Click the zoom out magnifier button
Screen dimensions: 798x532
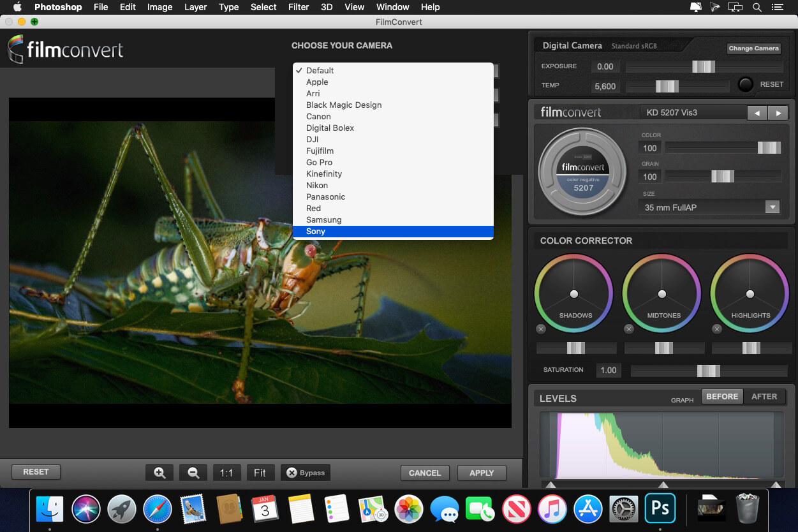tap(193, 473)
